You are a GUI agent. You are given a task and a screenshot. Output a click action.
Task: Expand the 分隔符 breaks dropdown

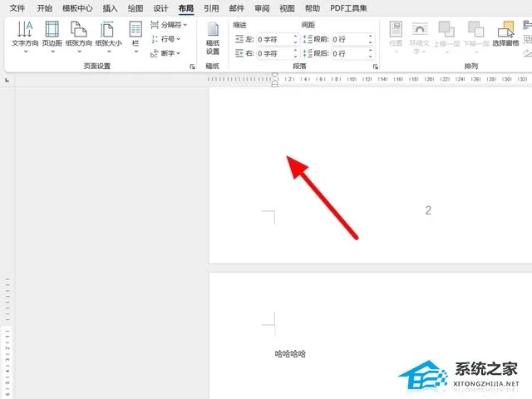169,25
